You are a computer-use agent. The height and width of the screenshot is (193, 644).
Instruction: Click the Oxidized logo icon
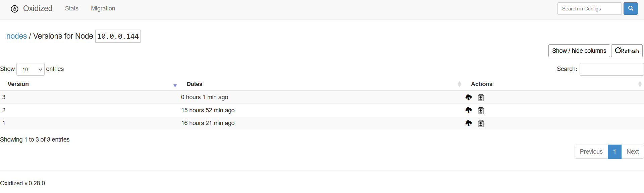pos(14,9)
